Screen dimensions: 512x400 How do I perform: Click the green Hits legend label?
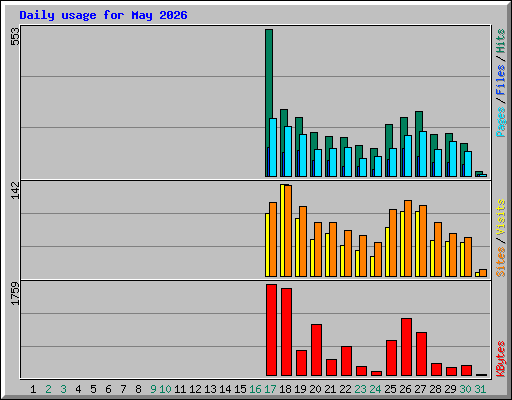coord(500,41)
